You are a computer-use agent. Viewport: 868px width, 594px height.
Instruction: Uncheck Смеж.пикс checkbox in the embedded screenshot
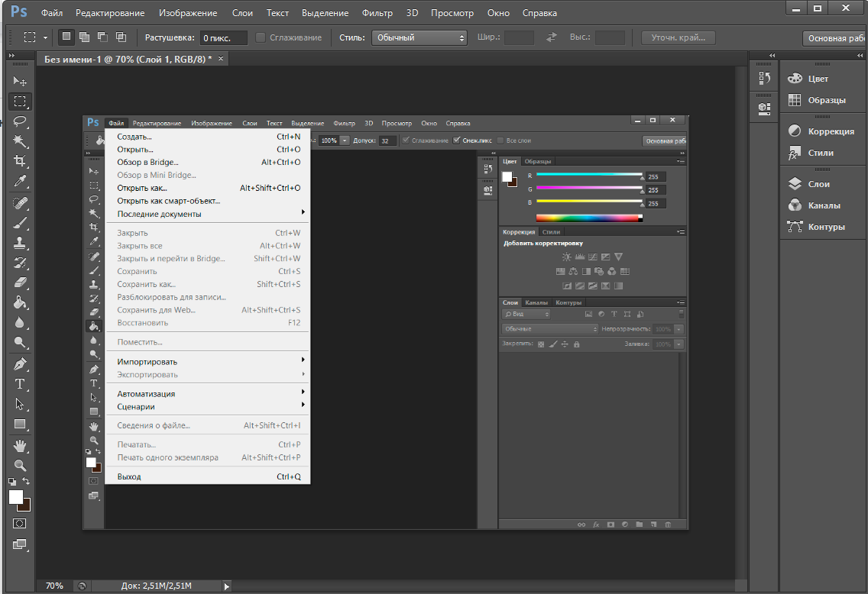click(x=456, y=140)
